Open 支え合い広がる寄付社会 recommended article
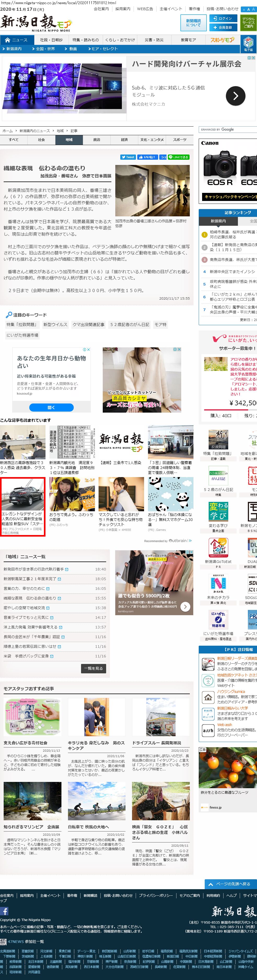Viewport: 257px width, 980px height. pyautogui.click(x=26, y=743)
